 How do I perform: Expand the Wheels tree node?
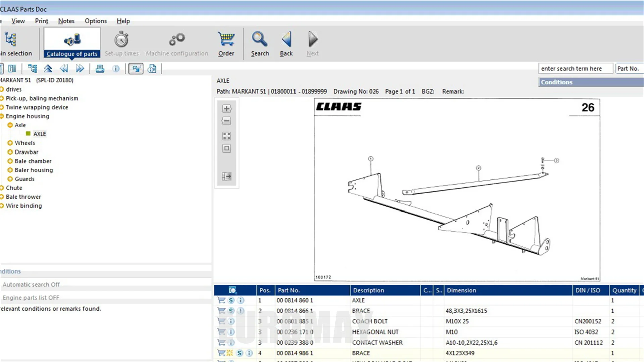[10, 143]
